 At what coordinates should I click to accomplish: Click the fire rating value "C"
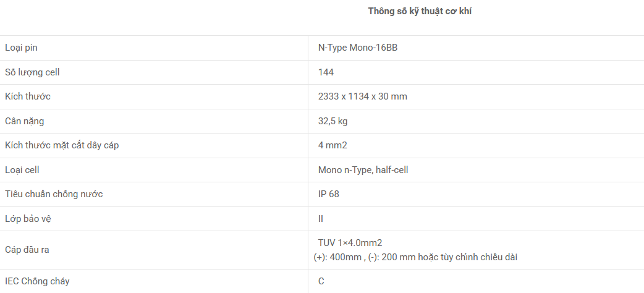321,281
